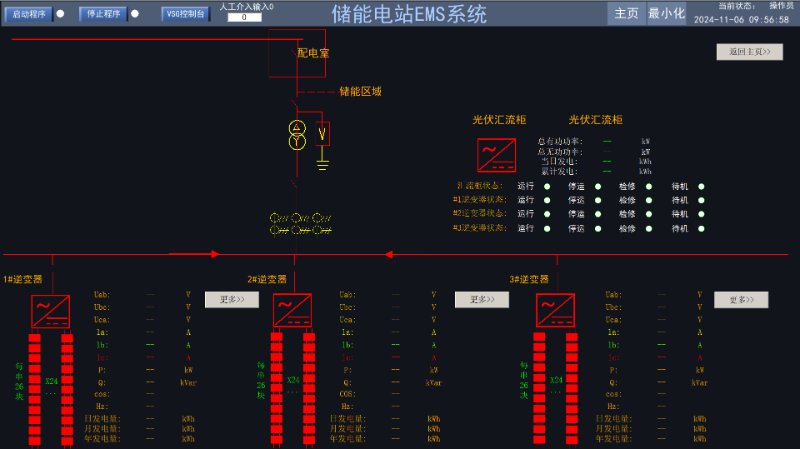The height and width of the screenshot is (449, 800).
Task: Toggle indicator next to 启动程序
Action: [60, 14]
